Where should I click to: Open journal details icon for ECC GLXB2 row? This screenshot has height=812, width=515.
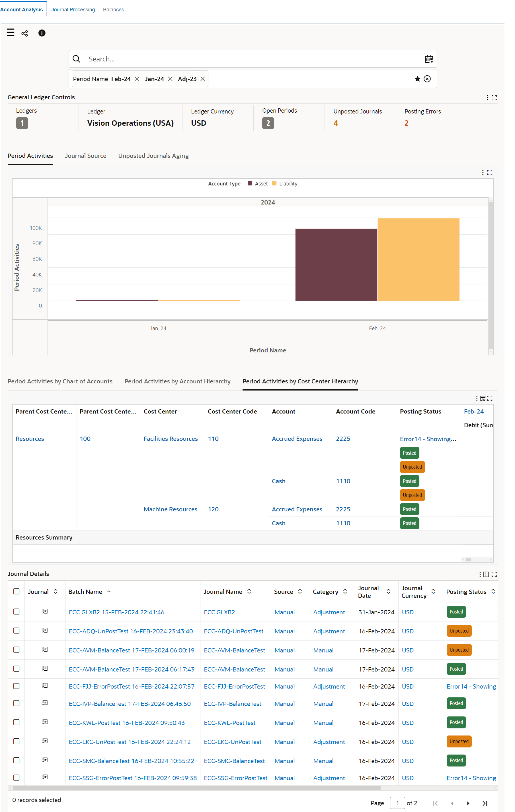click(45, 611)
